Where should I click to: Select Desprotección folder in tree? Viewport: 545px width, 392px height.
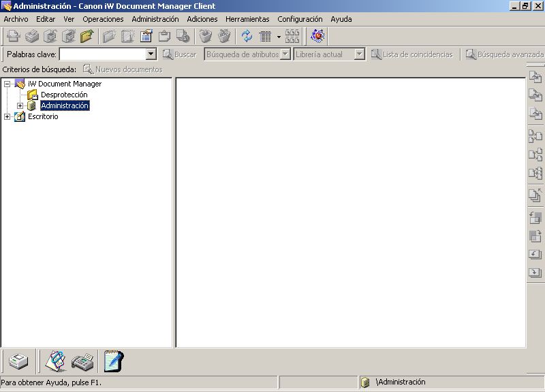point(64,95)
